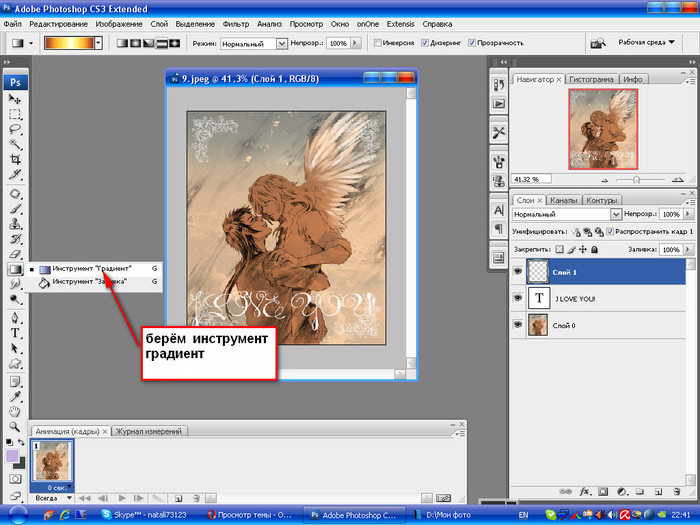Toggle the Прозрачность checkbox

[x=472, y=43]
